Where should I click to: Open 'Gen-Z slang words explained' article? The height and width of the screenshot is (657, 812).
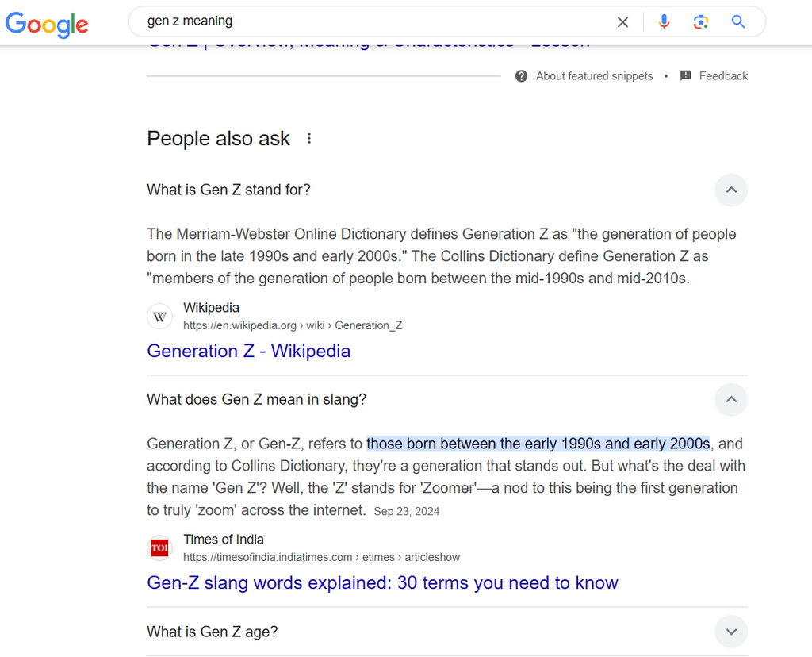[x=382, y=582]
